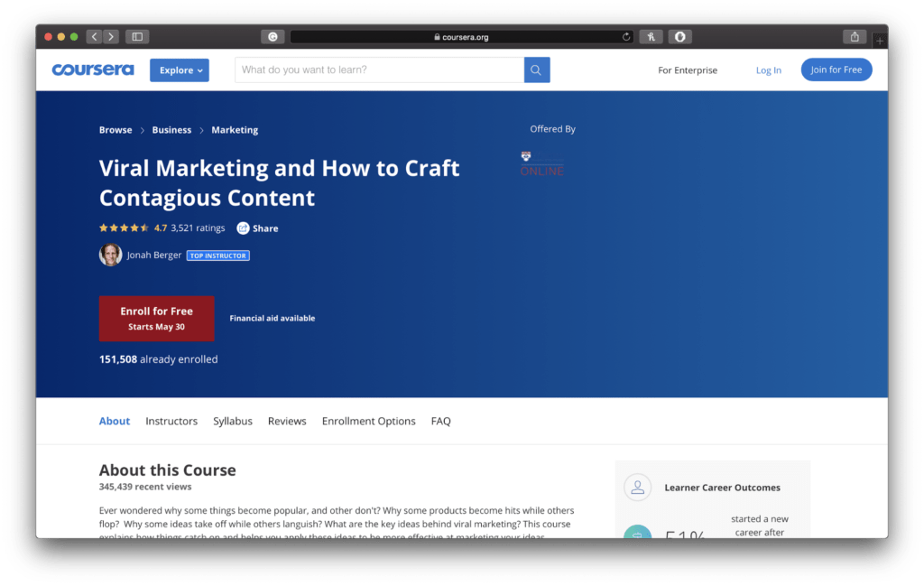Open For Enterprise link
The image size is (924, 586).
687,70
